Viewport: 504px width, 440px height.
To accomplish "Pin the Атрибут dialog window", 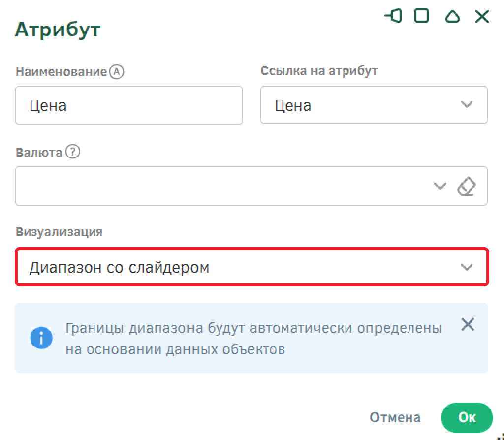I will (393, 16).
